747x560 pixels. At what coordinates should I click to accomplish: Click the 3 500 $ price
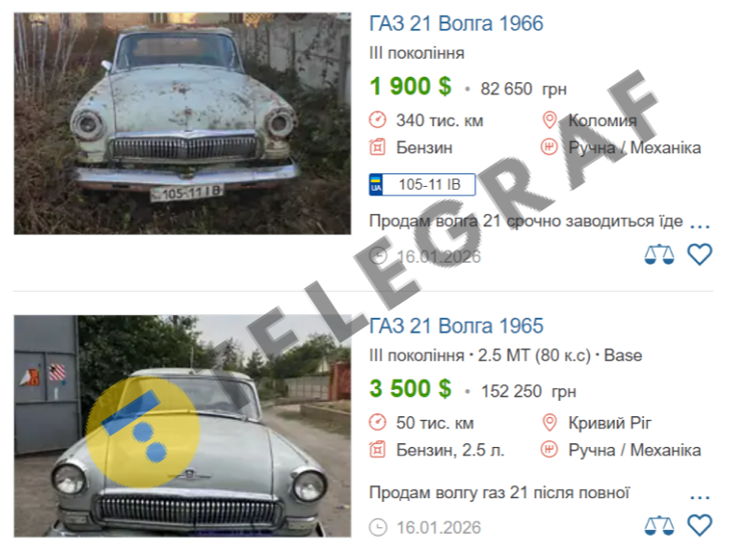410,389
